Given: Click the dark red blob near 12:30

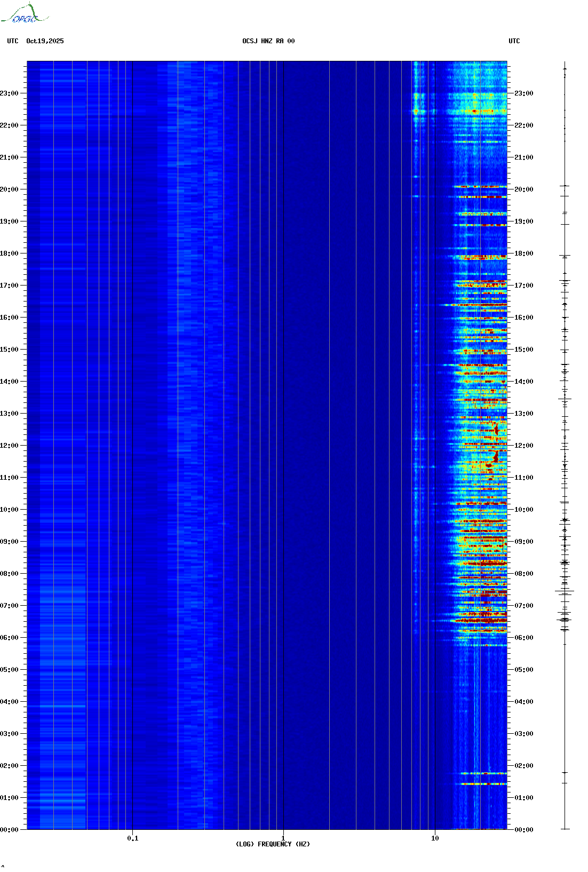Looking at the screenshot, I should [496, 429].
